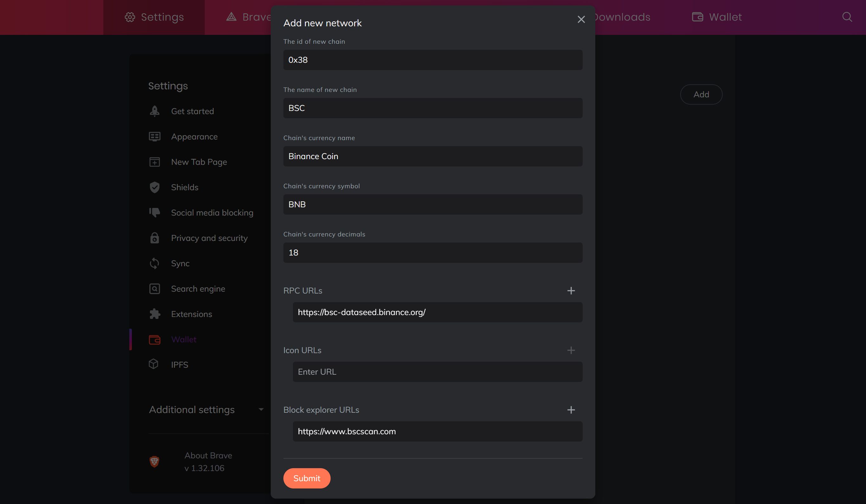Viewport: 866px width, 504px height.
Task: Click the Brave triangle logo icon in top bar
Action: click(231, 17)
